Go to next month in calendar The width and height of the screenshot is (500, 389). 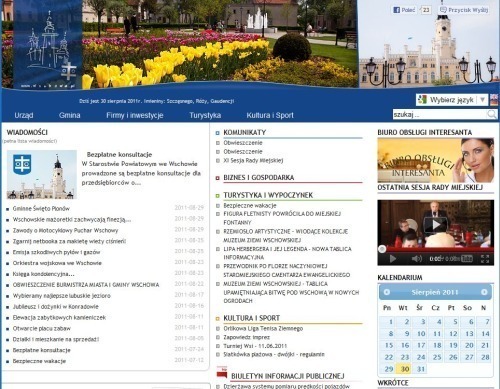[x=484, y=292]
